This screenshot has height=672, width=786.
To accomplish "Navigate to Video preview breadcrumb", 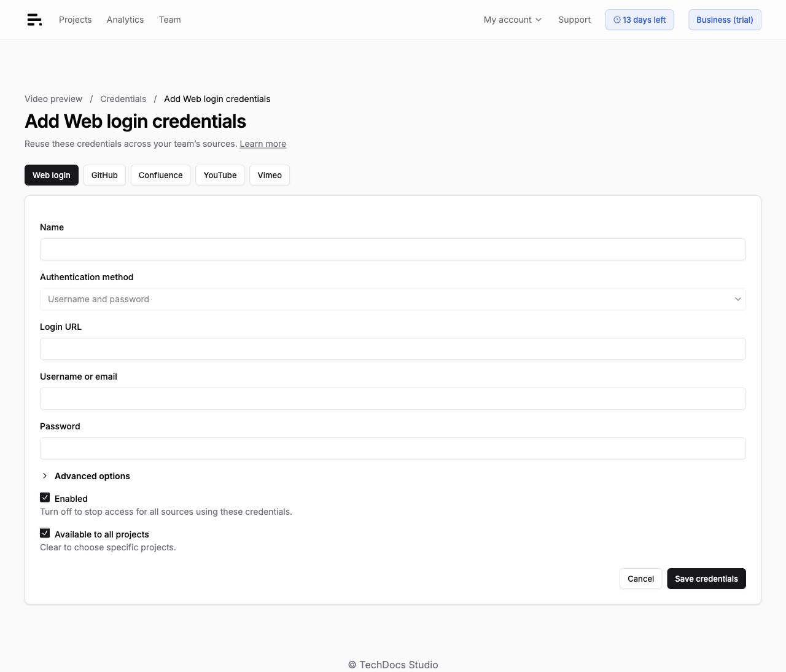I will 53,99.
